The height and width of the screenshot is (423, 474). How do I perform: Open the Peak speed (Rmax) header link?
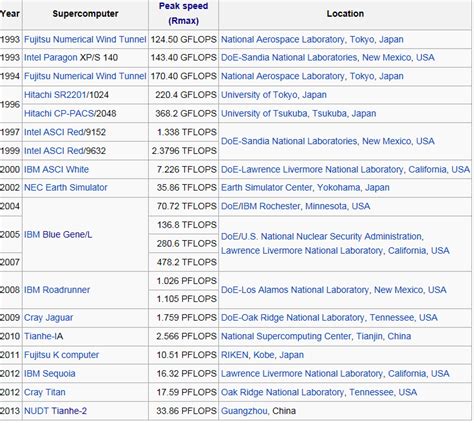click(184, 13)
